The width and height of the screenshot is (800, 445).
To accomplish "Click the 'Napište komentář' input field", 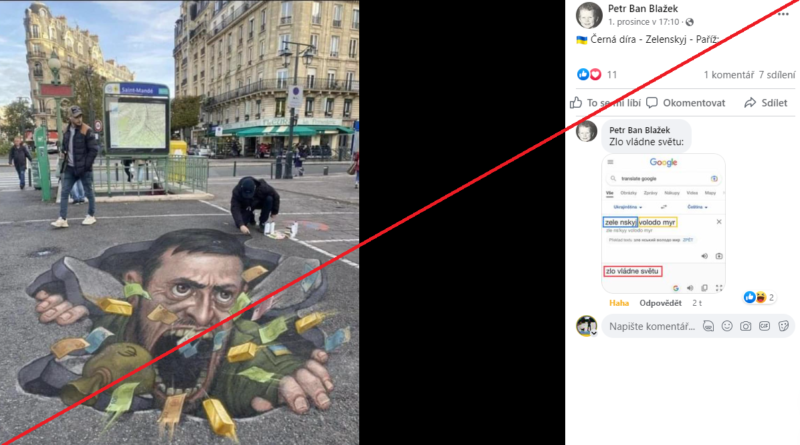I will click(652, 327).
